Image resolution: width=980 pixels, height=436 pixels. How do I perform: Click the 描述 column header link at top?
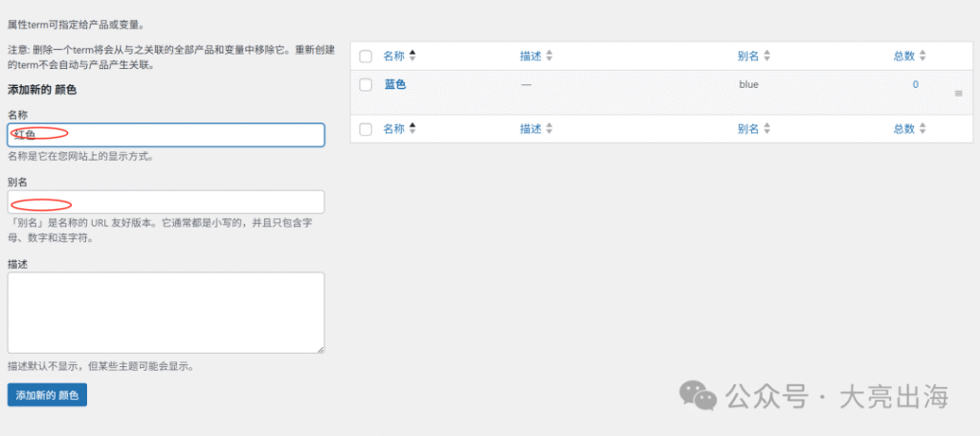530,56
